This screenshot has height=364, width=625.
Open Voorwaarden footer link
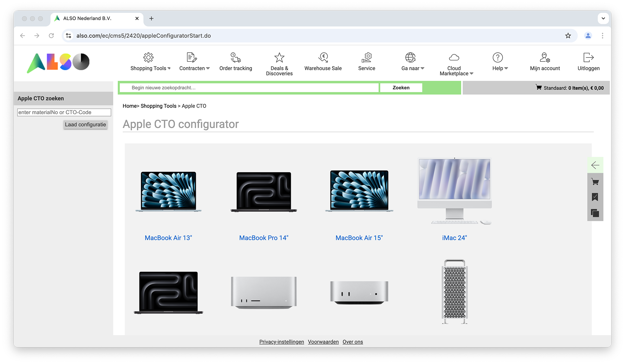tap(323, 342)
